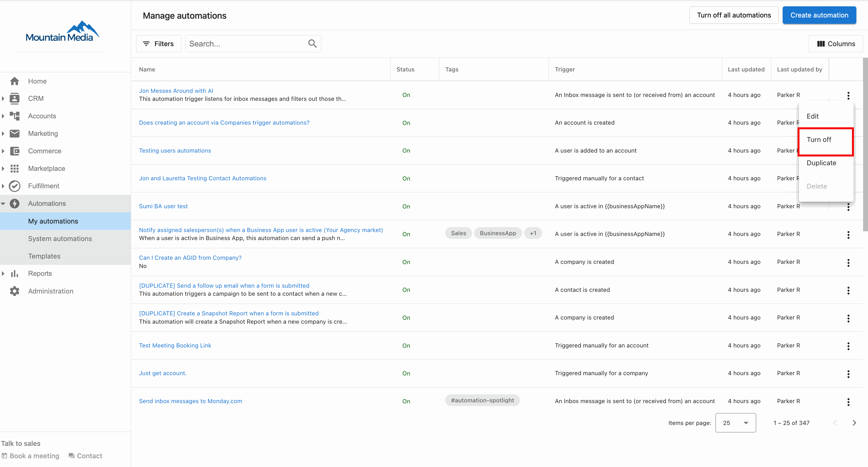Expand the CRM sidebar section

(3, 98)
